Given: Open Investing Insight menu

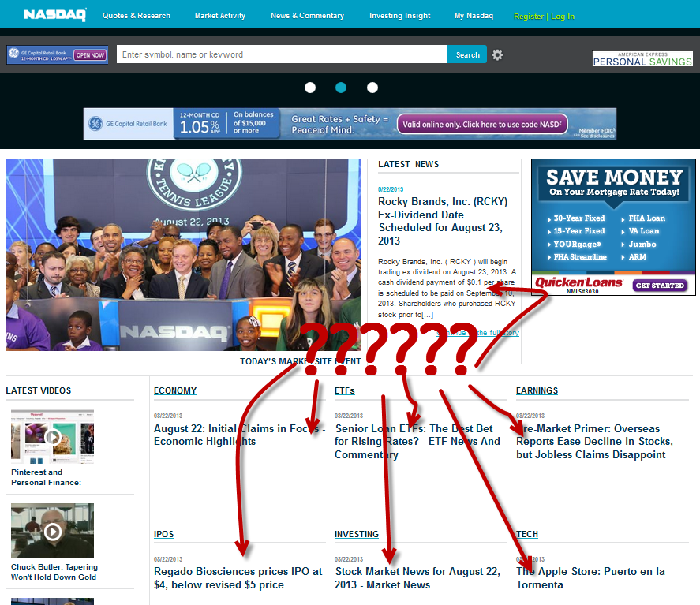Looking at the screenshot, I should pos(400,16).
